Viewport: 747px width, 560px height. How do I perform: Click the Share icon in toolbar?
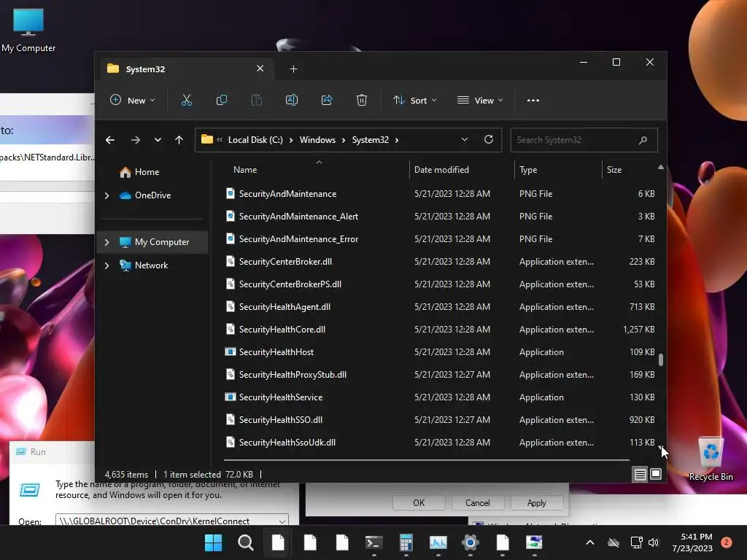(327, 100)
